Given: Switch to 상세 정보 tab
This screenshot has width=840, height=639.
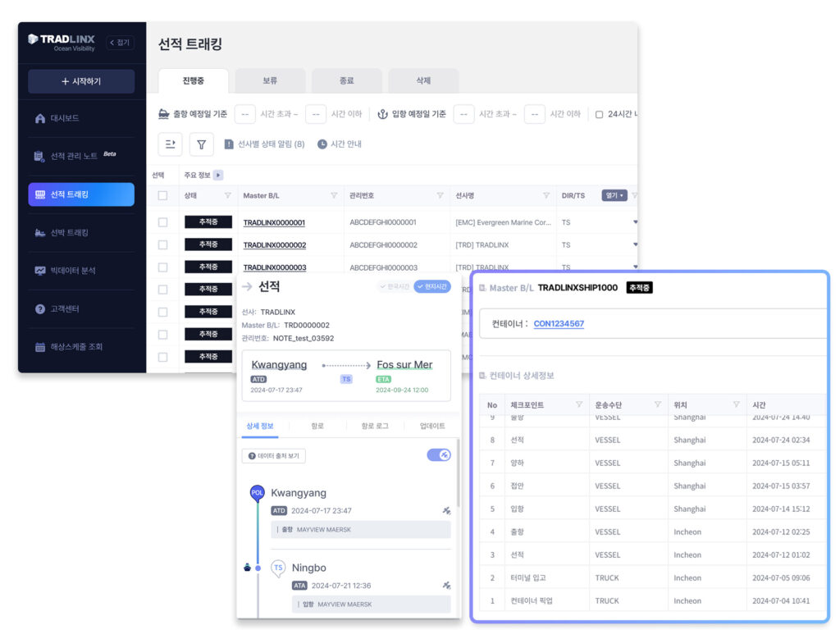Looking at the screenshot, I should 260,427.
